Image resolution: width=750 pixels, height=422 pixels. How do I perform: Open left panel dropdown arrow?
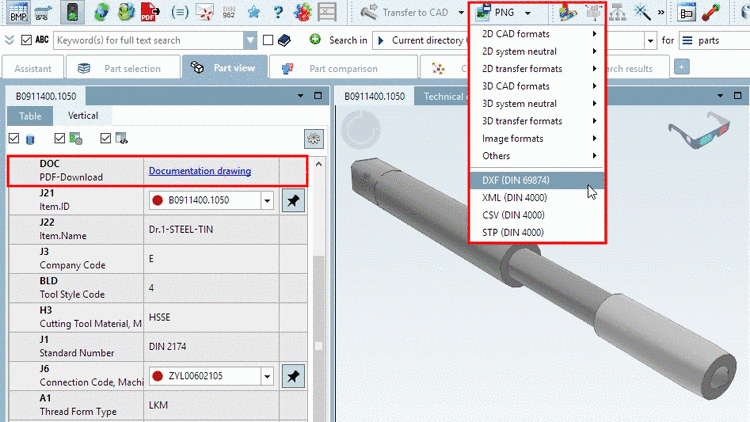tap(300, 96)
